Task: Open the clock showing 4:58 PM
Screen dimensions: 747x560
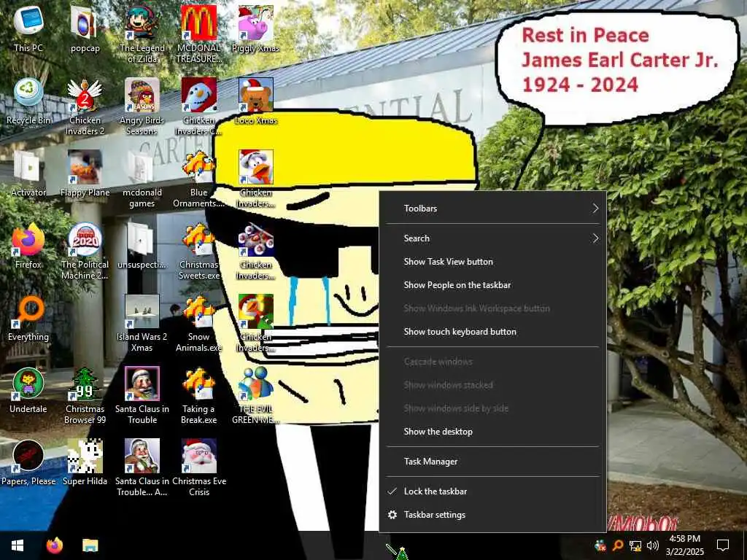Action: click(684, 545)
